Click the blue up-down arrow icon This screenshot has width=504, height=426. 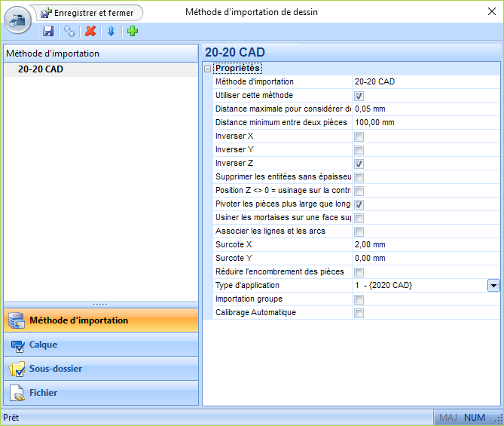click(x=111, y=32)
